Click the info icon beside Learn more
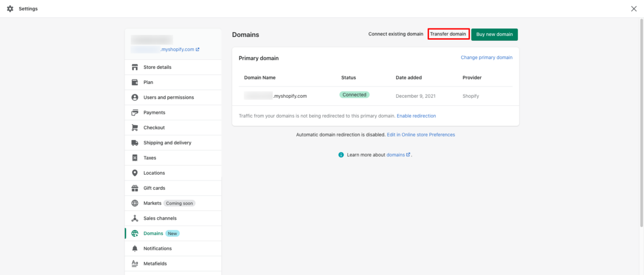 341,155
